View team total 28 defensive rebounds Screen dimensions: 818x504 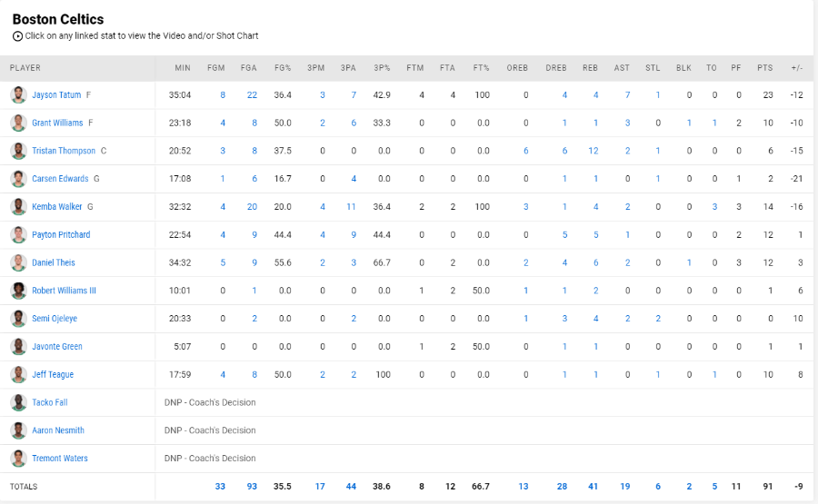[x=562, y=486]
